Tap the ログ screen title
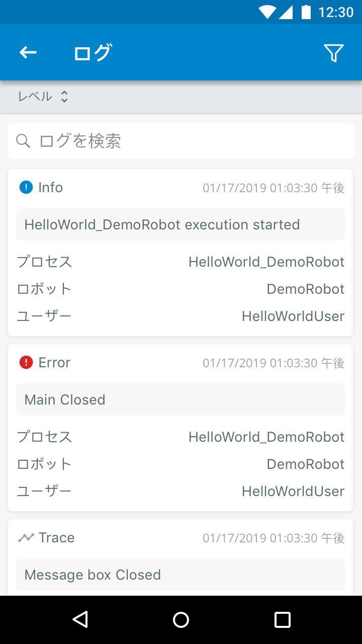 pos(93,52)
